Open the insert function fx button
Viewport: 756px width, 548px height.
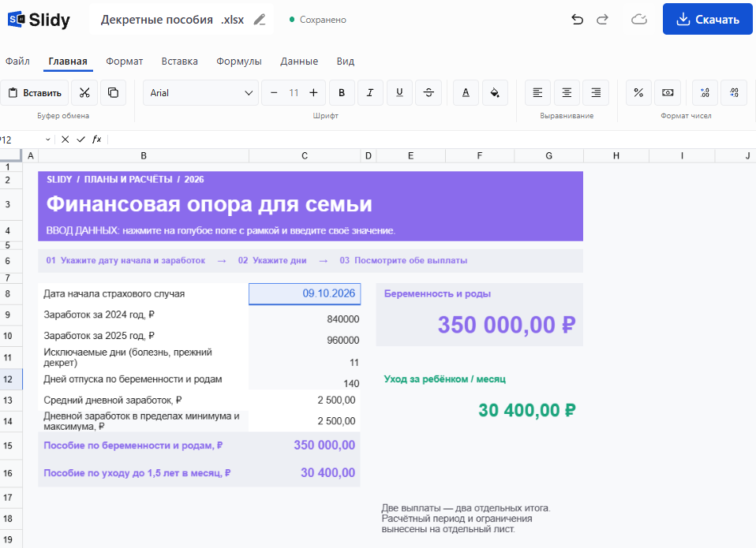click(97, 140)
